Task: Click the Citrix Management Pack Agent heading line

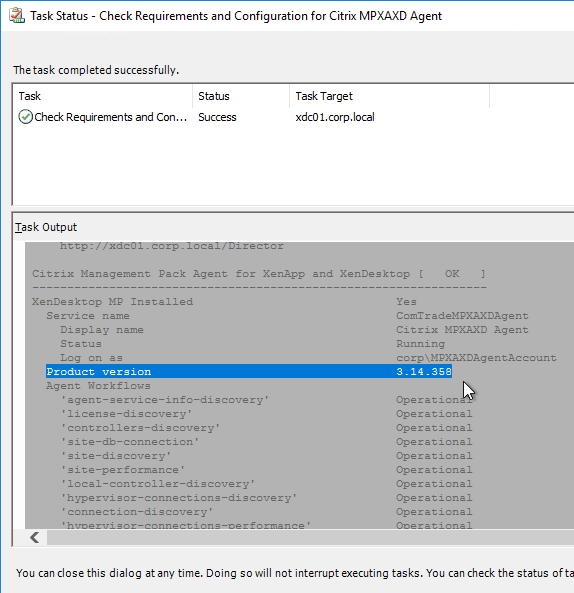Action: (x=259, y=273)
